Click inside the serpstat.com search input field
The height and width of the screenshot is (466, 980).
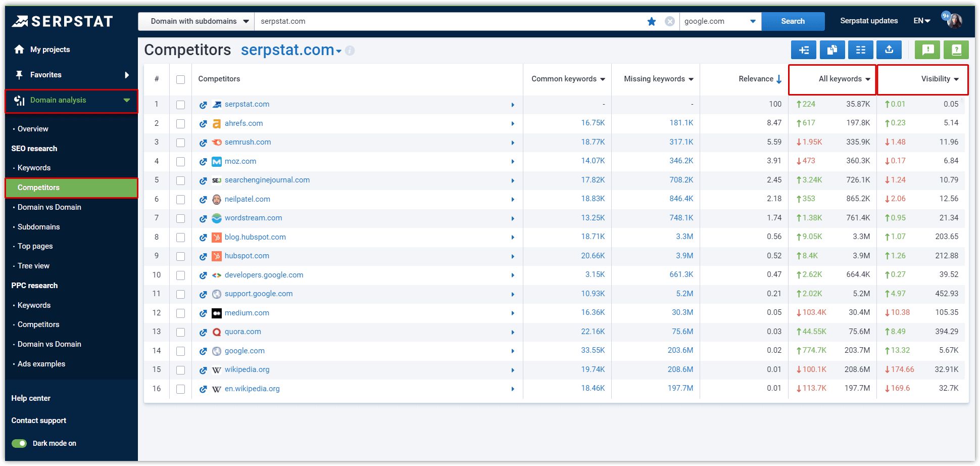(x=450, y=21)
